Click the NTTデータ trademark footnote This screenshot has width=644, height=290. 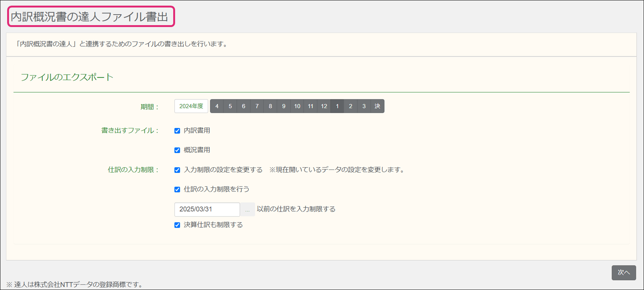click(x=75, y=284)
